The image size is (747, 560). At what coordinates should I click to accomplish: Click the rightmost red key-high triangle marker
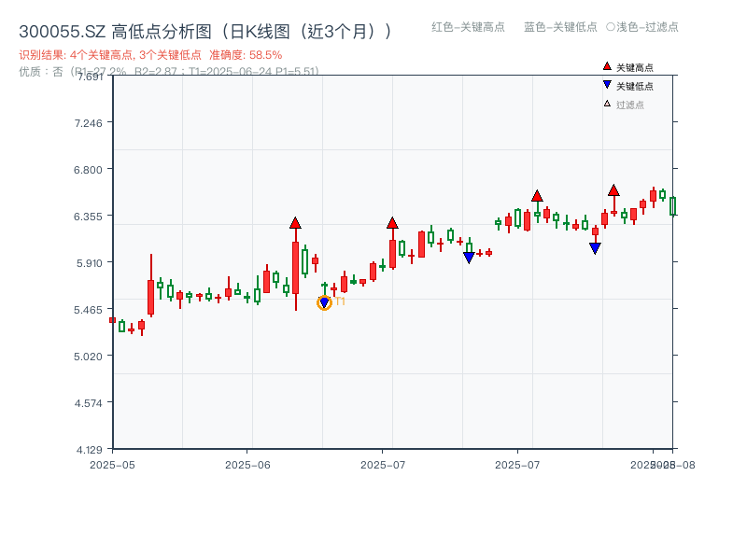pyautogui.click(x=614, y=190)
